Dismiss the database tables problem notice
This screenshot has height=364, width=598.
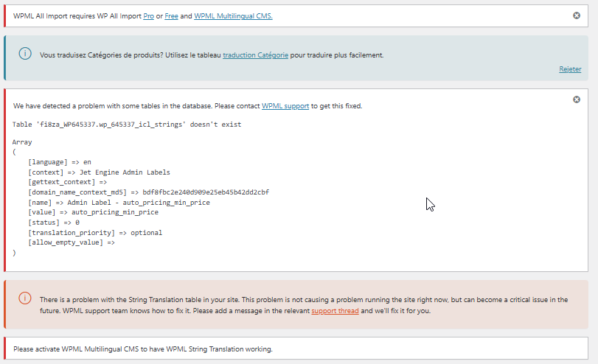coord(577,99)
